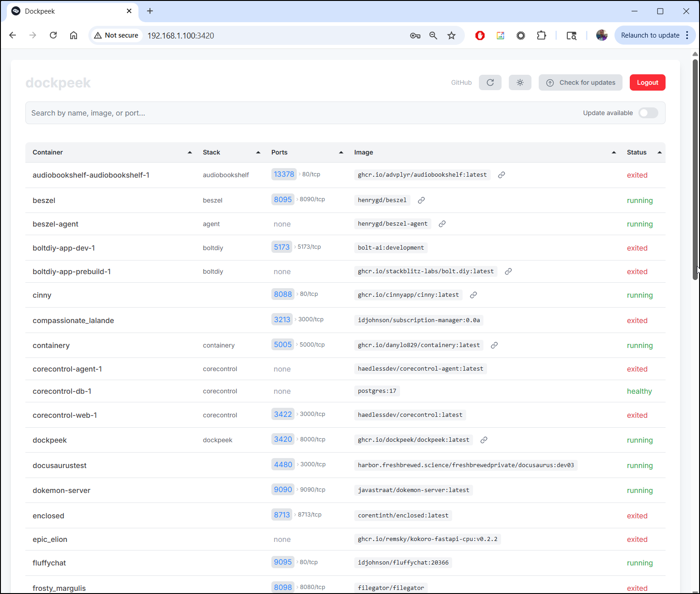Viewport: 700px width, 594px height.
Task: Click the Check for updates button
Action: click(x=580, y=82)
